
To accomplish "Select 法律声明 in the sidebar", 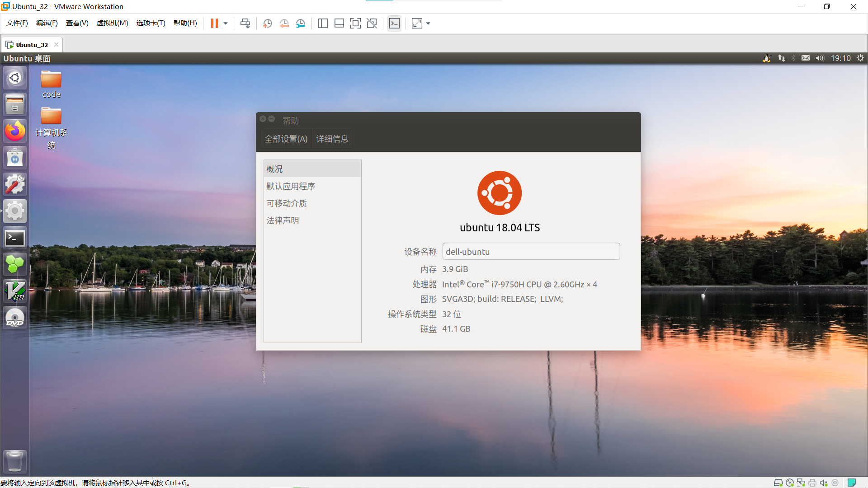I will tap(283, 221).
